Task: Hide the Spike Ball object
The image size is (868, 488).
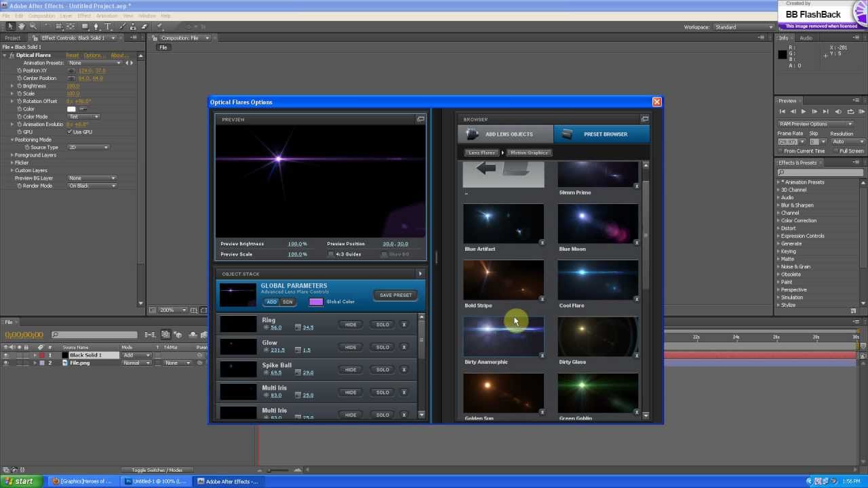Action: 351,369
